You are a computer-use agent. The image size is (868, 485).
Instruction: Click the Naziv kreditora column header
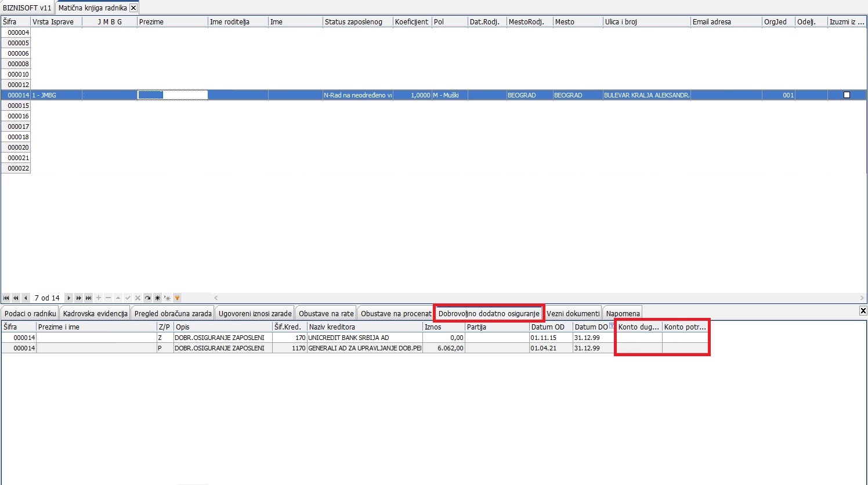tap(364, 327)
